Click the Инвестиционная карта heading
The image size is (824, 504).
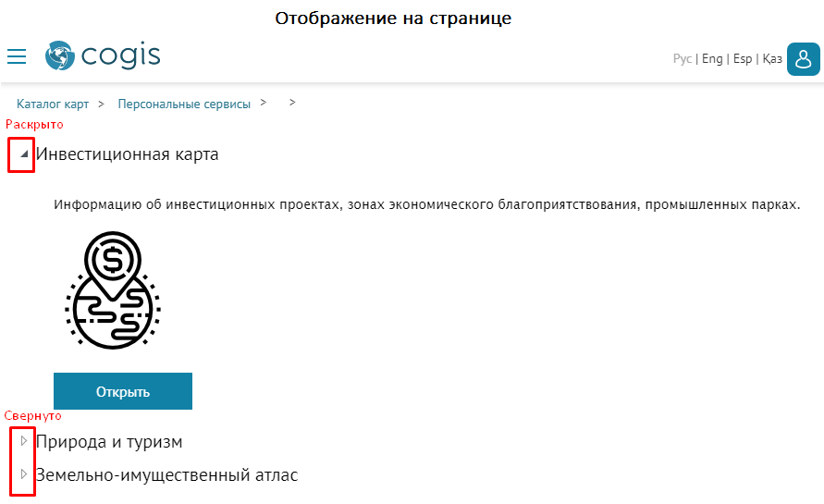click(128, 154)
